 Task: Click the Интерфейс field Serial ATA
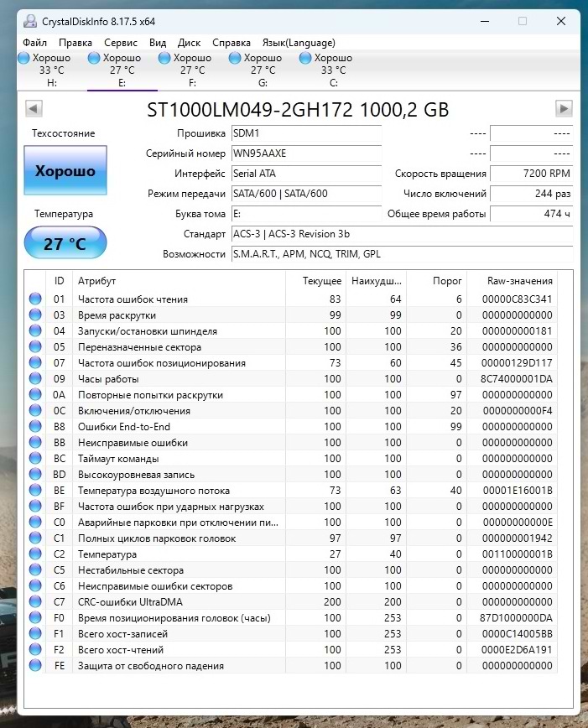pyautogui.click(x=306, y=174)
